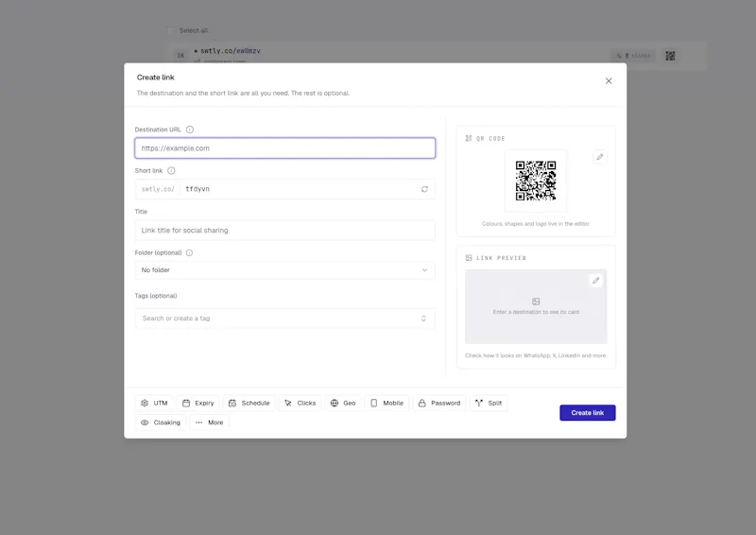Click the Title input field
The image size is (756, 535).
285,230
